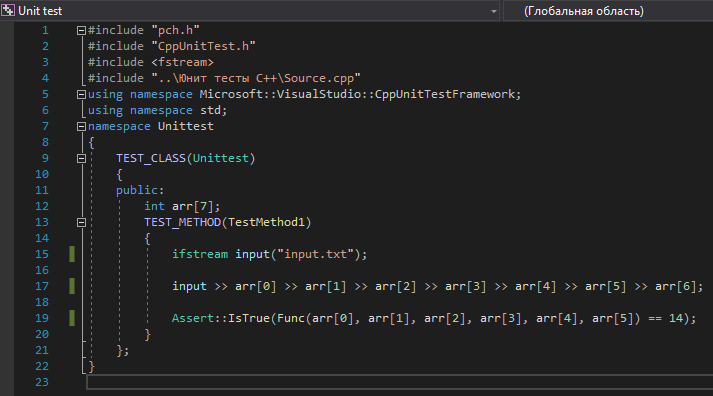Click the 'public:' keyword
The image size is (713, 396).
[140, 190]
